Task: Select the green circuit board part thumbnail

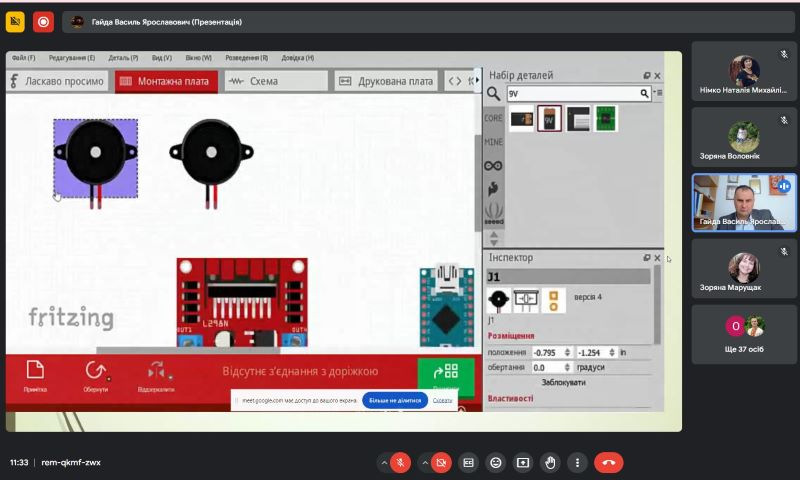Action: 606,119
